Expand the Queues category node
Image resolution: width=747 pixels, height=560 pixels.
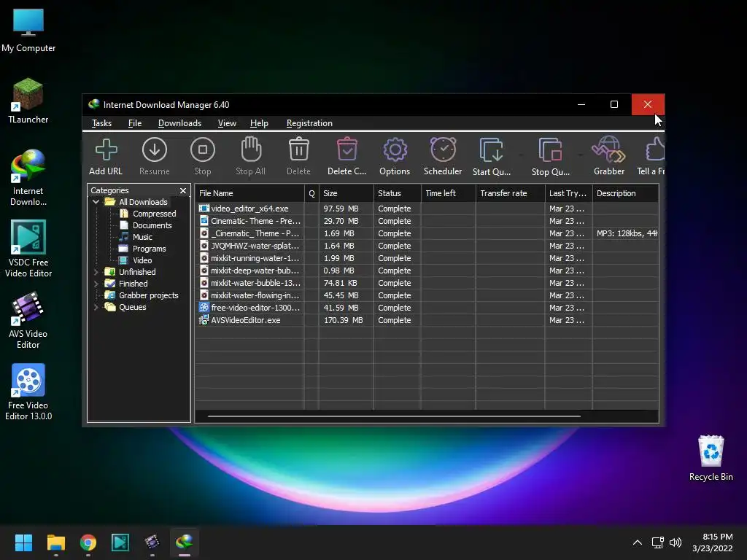point(96,307)
